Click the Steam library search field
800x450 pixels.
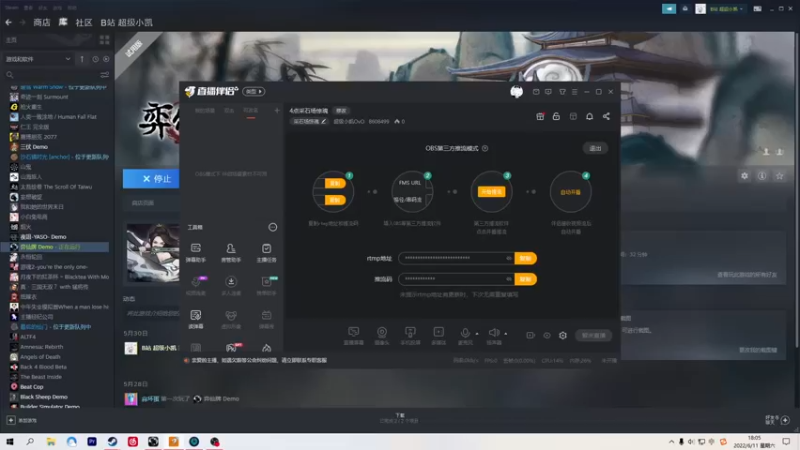[x=51, y=74]
